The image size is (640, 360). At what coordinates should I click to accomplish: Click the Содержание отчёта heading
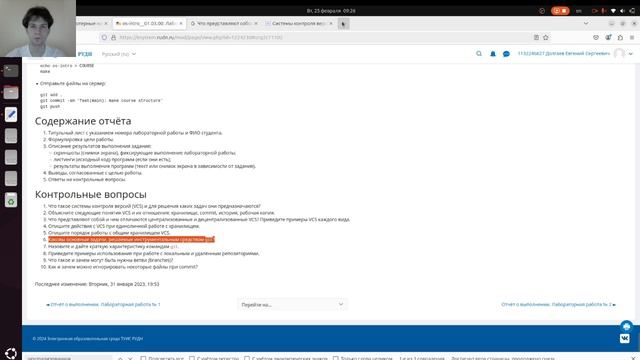[83, 121]
